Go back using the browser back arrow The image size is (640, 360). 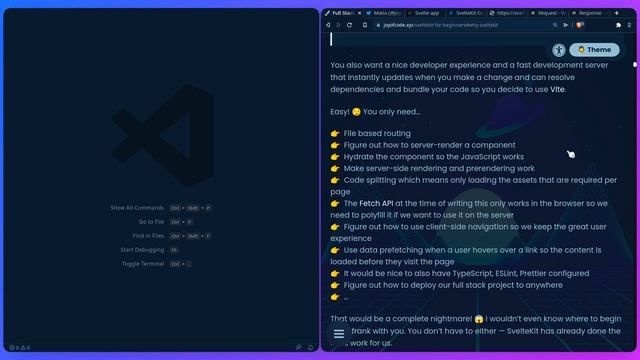pyautogui.click(x=328, y=25)
